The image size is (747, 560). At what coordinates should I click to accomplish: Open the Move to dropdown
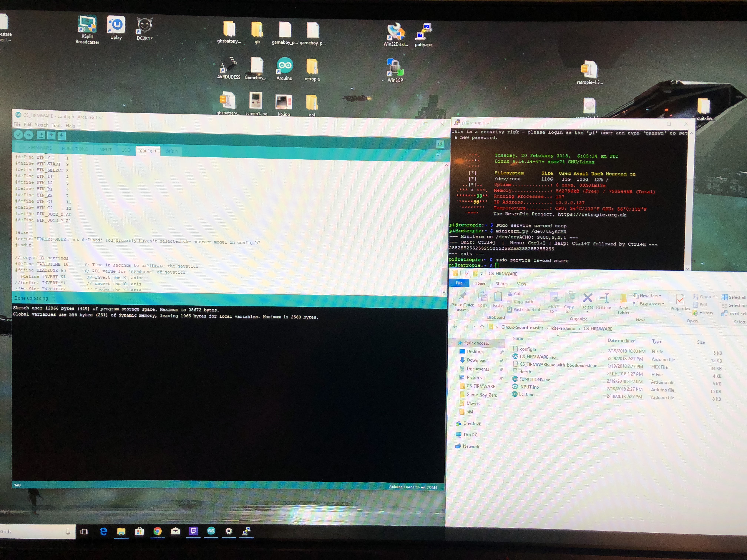point(553,303)
